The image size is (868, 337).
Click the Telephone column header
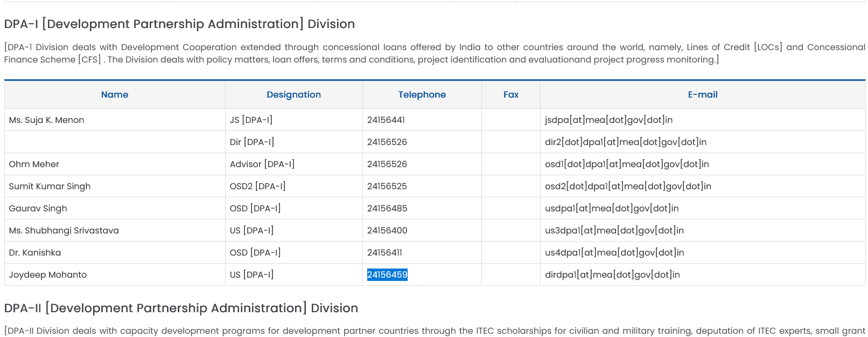tap(422, 95)
